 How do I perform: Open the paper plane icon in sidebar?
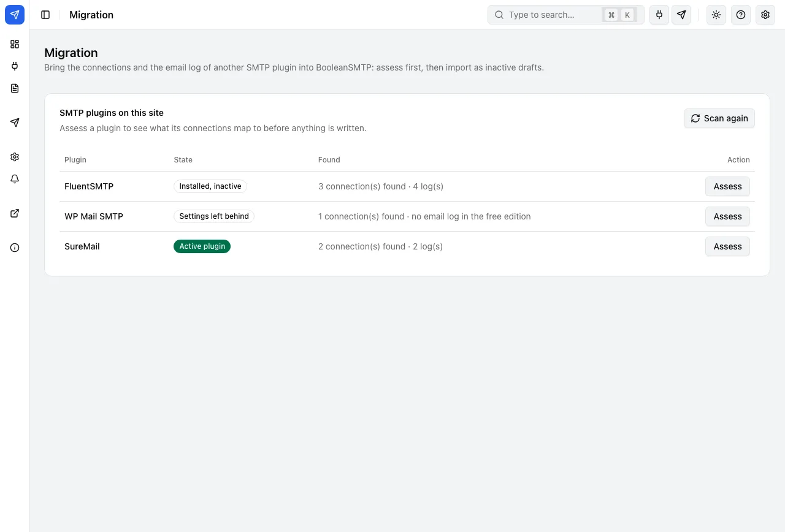pos(15,123)
